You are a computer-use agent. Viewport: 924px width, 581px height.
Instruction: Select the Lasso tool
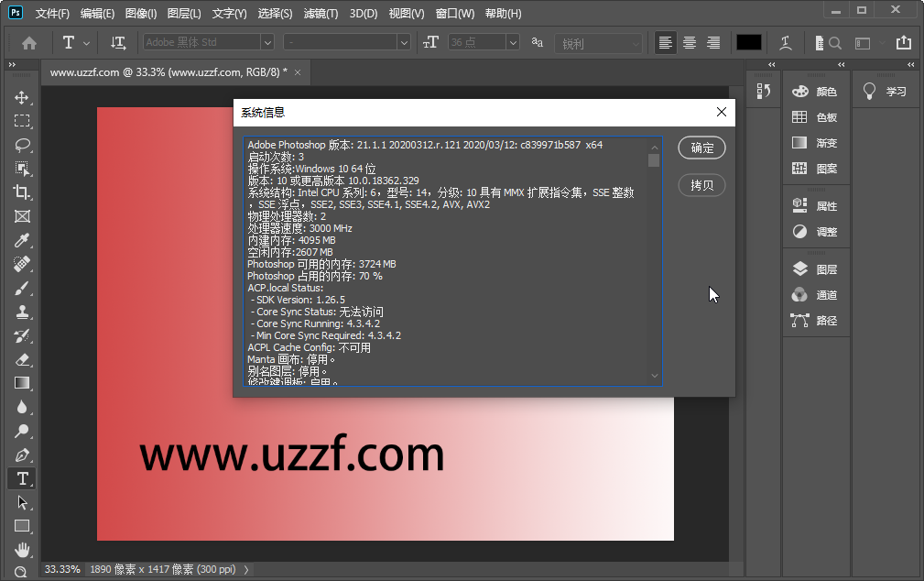click(22, 144)
